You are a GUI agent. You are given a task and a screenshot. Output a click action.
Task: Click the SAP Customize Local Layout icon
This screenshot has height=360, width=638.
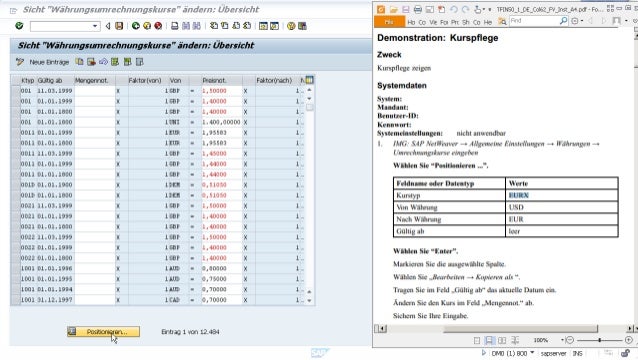(x=302, y=26)
